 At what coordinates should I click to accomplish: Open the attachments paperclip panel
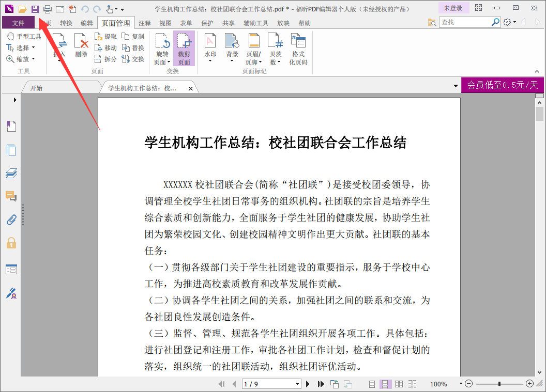11,220
